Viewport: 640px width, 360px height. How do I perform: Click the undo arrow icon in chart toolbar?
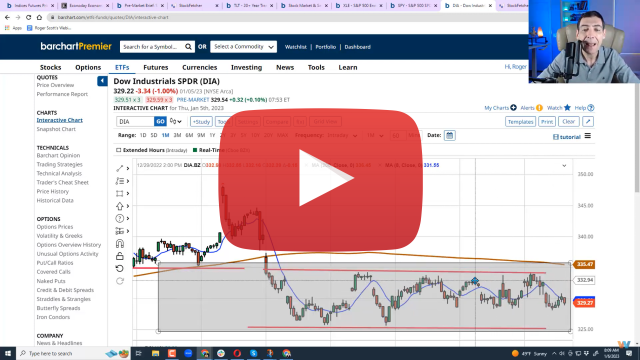[120, 269]
